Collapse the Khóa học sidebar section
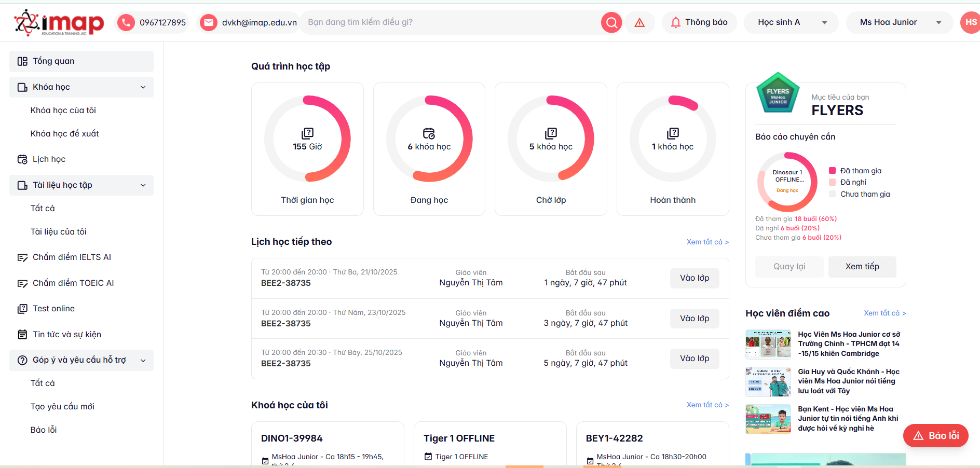Viewport: 980px width, 468px height. point(143,87)
